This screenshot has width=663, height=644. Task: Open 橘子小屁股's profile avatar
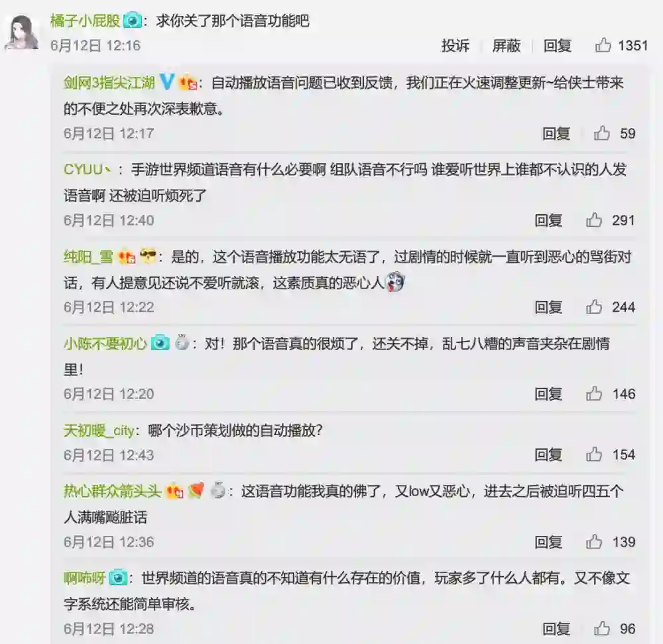[21, 32]
